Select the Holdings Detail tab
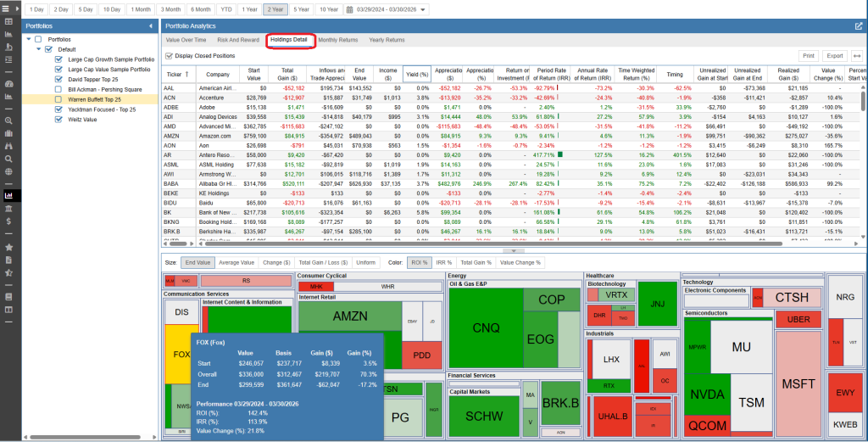Viewport: 868px width, 442px height. click(289, 40)
